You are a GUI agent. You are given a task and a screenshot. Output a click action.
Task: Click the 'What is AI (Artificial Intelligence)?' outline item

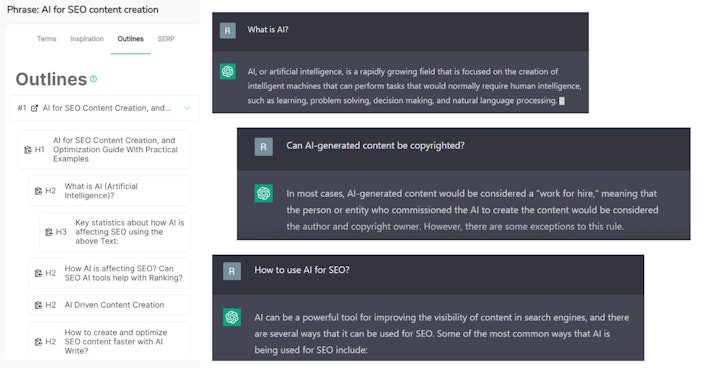[x=110, y=191]
